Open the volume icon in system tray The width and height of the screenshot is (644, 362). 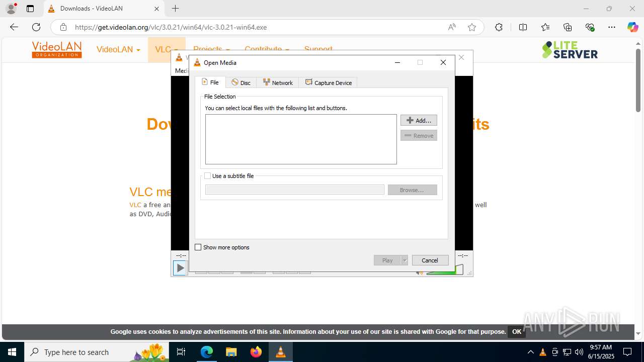click(x=579, y=352)
